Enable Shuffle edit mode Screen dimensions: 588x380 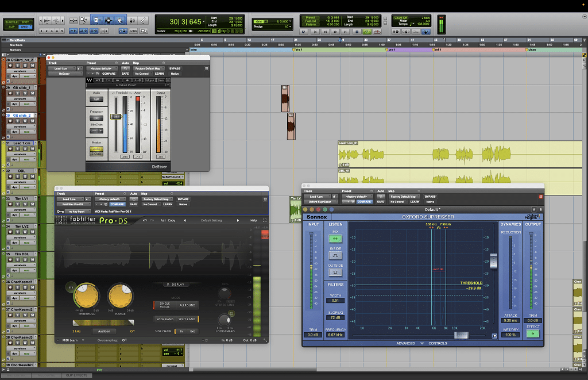click(x=11, y=22)
